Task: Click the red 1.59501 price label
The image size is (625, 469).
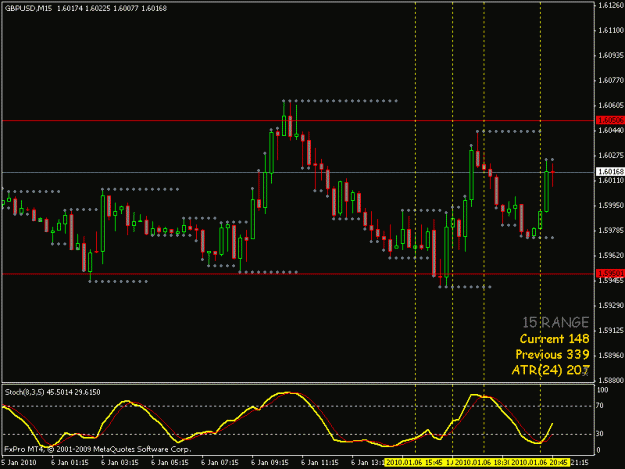Action: click(x=610, y=273)
